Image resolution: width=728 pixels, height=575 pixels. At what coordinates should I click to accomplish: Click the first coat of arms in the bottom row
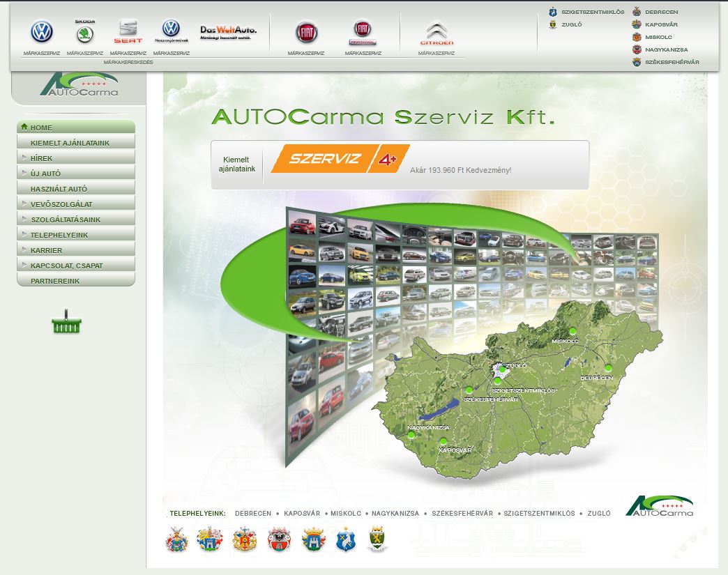point(176,539)
